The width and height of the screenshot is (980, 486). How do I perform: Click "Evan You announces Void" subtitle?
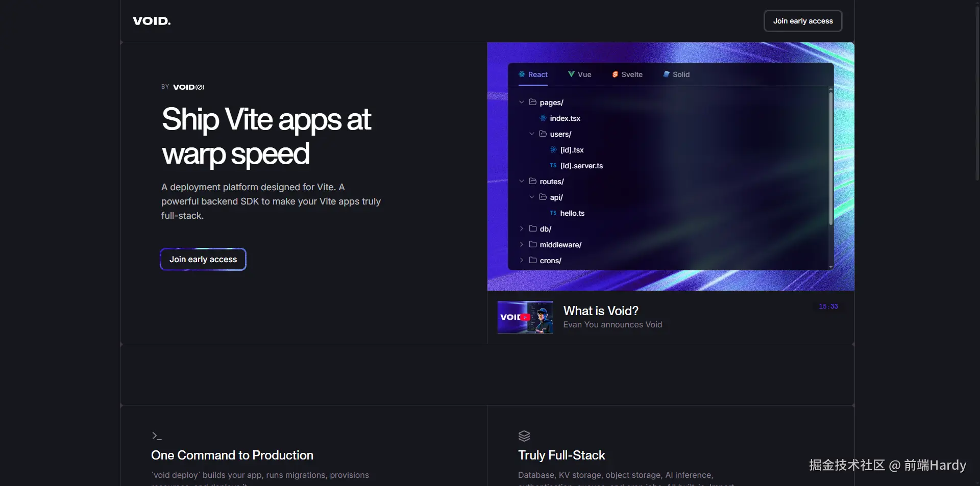coord(612,324)
